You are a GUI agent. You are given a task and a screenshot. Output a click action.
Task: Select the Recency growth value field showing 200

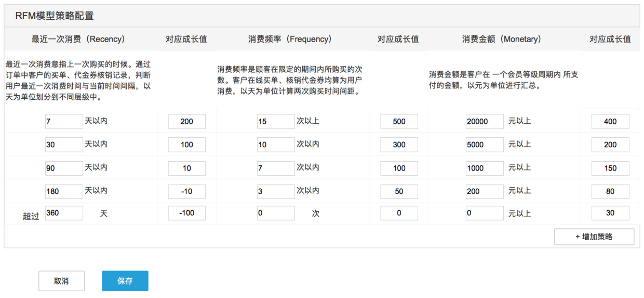(x=187, y=122)
